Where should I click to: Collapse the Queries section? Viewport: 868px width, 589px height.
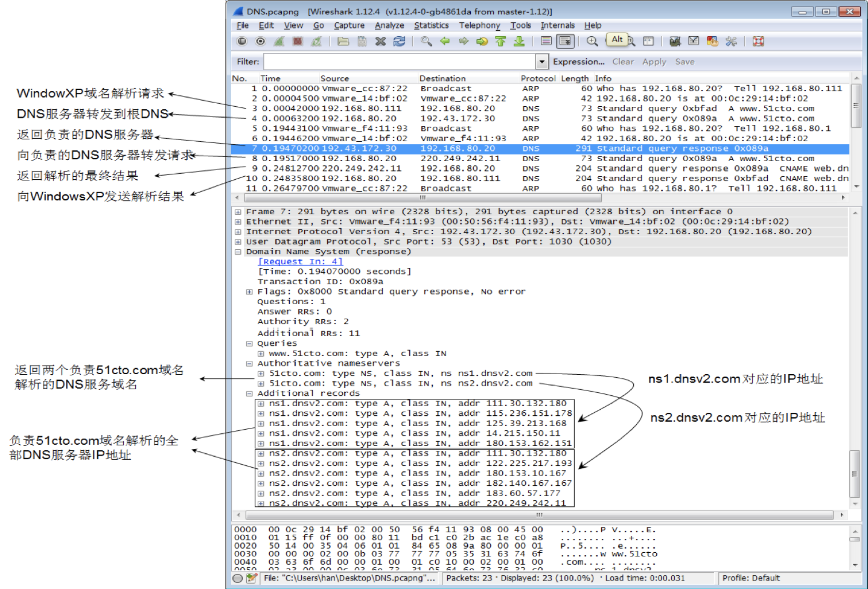pyautogui.click(x=249, y=343)
